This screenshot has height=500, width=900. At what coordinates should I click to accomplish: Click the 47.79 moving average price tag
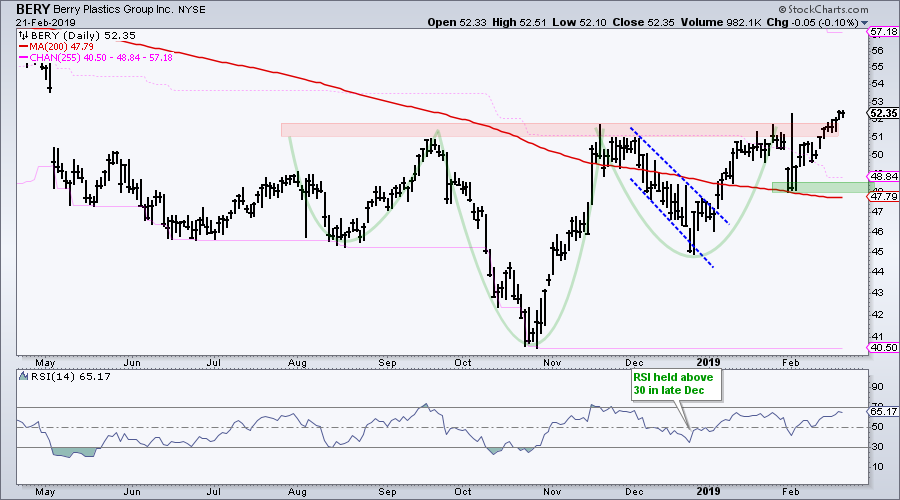point(883,197)
